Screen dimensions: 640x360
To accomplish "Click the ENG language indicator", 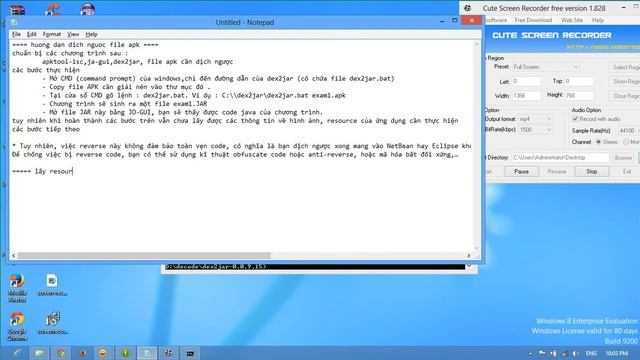I will 591,353.
